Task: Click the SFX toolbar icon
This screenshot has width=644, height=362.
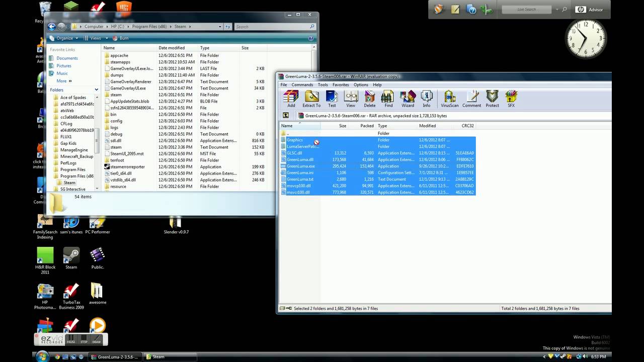Action: 511,99
